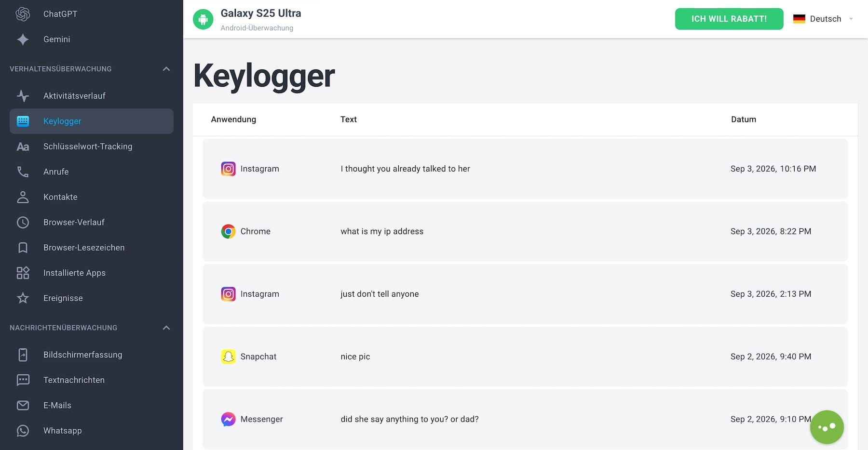This screenshot has width=868, height=450.
Task: Click the Anwendung column header
Action: click(x=233, y=119)
